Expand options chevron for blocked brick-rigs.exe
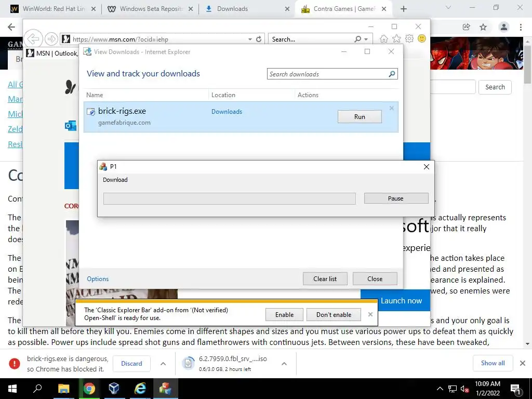Screen dimensions: 532x399 163,364
